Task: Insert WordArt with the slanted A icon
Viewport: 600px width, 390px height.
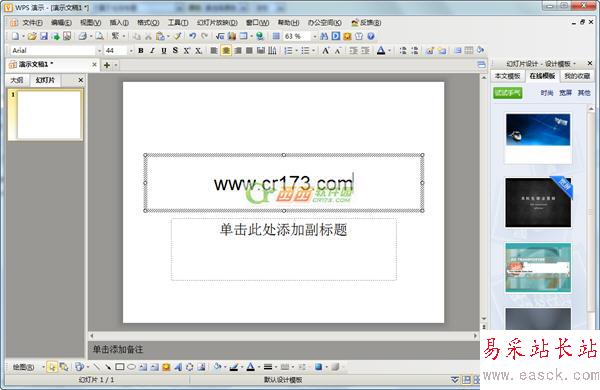Action: [x=178, y=367]
